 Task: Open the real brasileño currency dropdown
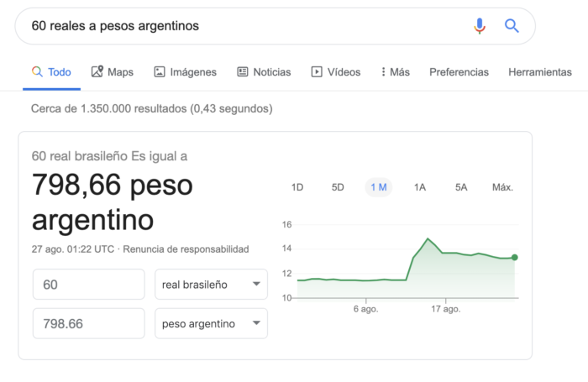pos(211,285)
